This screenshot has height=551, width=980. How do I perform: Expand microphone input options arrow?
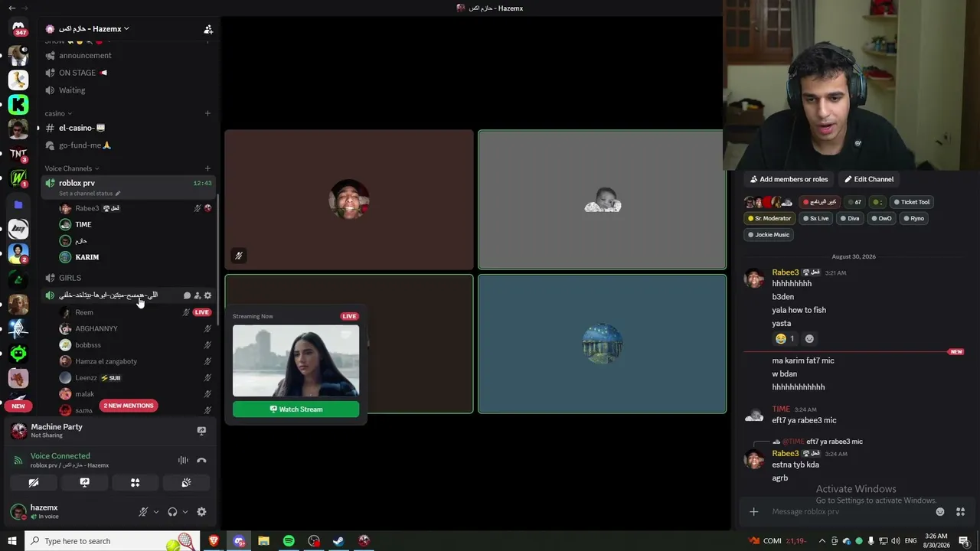pos(156,512)
